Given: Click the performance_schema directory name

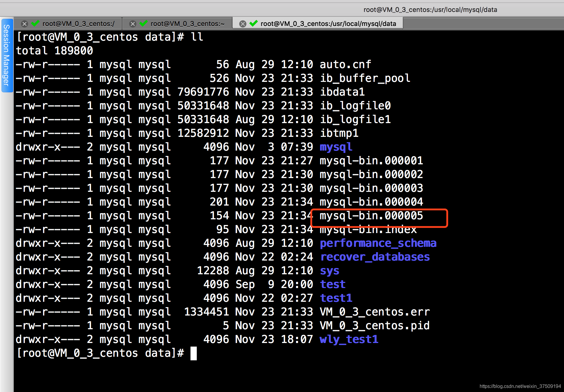Looking at the screenshot, I should [x=378, y=243].
